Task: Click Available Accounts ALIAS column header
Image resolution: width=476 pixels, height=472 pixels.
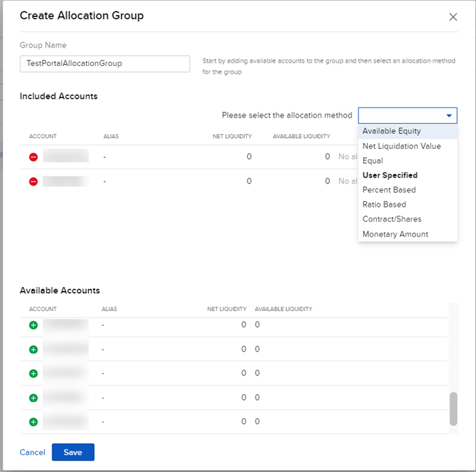Action: click(x=109, y=309)
